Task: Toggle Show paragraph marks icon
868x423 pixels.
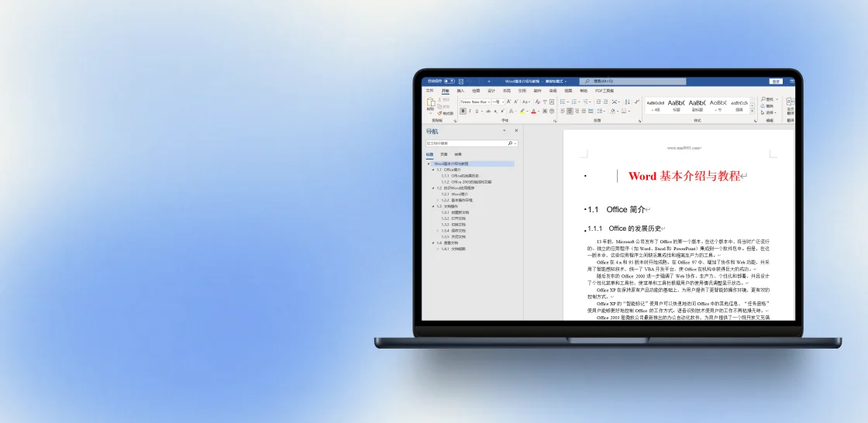Action: [x=636, y=101]
